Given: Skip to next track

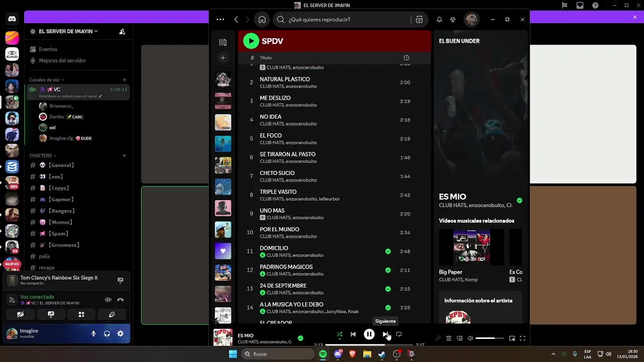Looking at the screenshot, I should click(385, 334).
